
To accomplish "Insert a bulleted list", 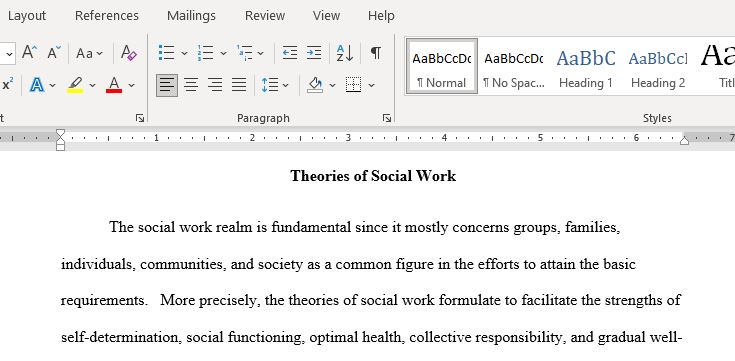I will point(167,53).
